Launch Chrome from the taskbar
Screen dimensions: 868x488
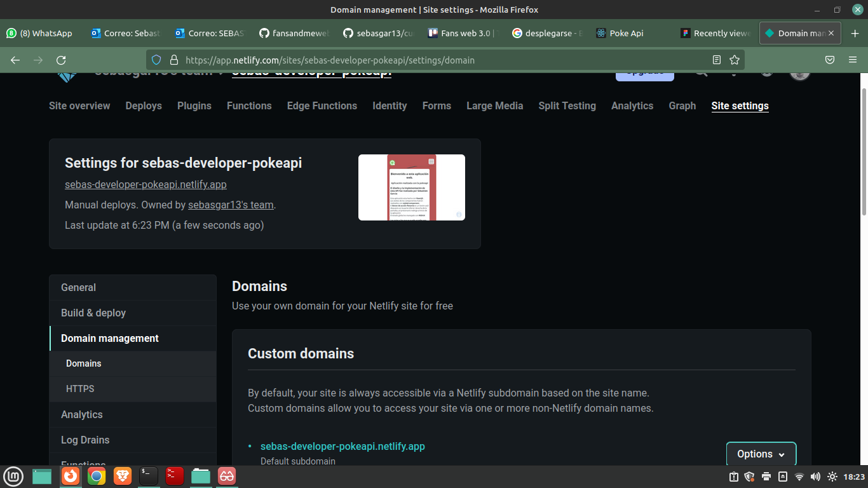pyautogui.click(x=97, y=476)
